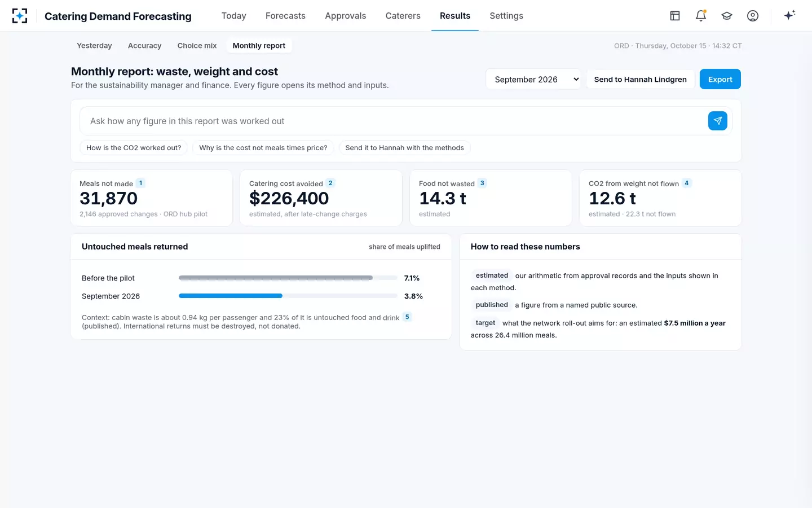Screen dimensions: 812x508
Task: Open the notifications bell
Action: click(x=701, y=16)
